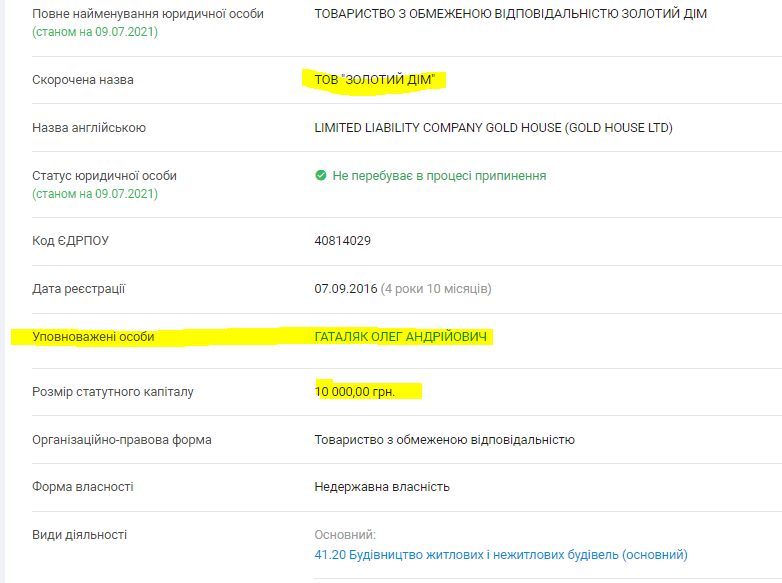Click the Дата реєстрації label

79,289
